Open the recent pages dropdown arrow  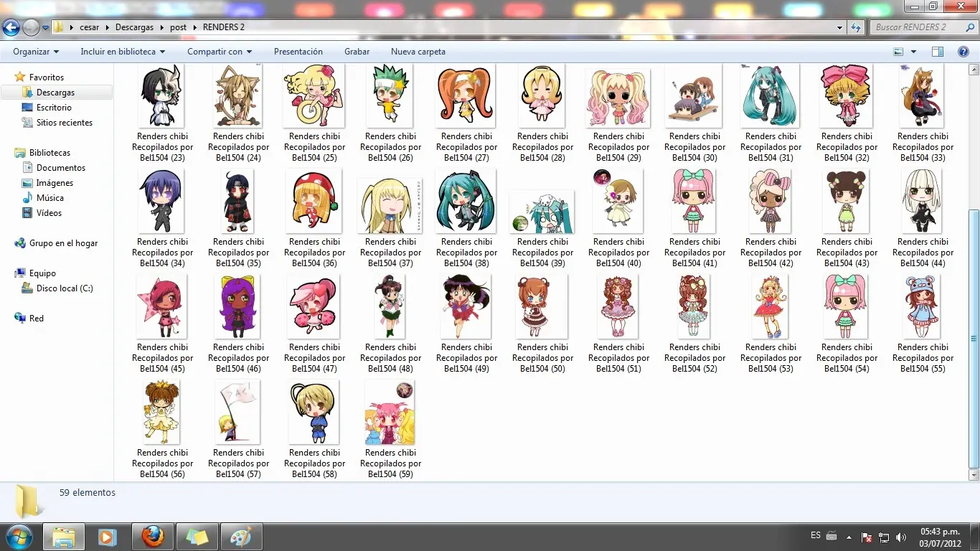click(45, 28)
